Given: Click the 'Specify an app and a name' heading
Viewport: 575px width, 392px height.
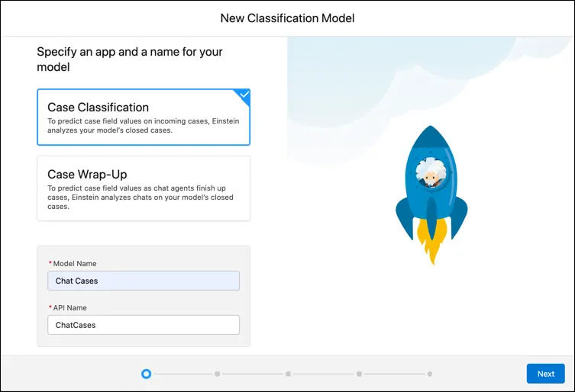Looking at the screenshot, I should (x=130, y=59).
